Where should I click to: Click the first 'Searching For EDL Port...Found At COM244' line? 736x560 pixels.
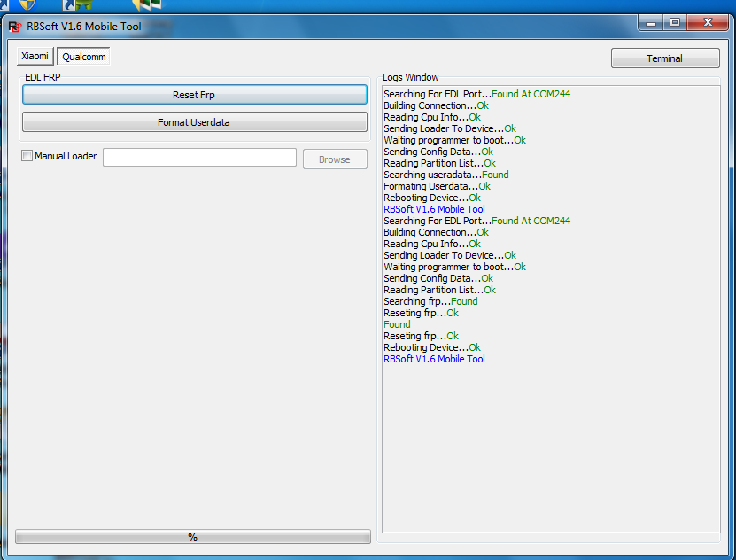[x=476, y=94]
